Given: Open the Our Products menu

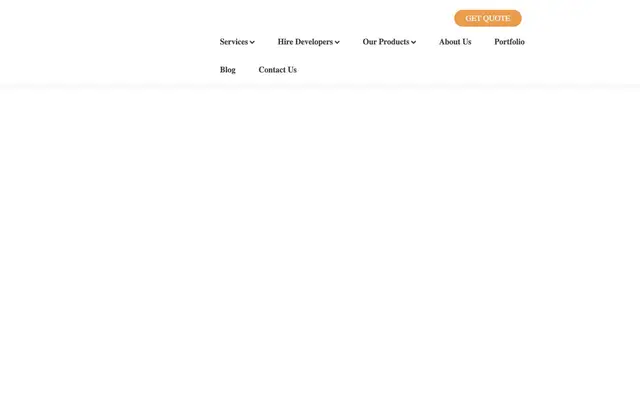Looking at the screenshot, I should point(386,42).
